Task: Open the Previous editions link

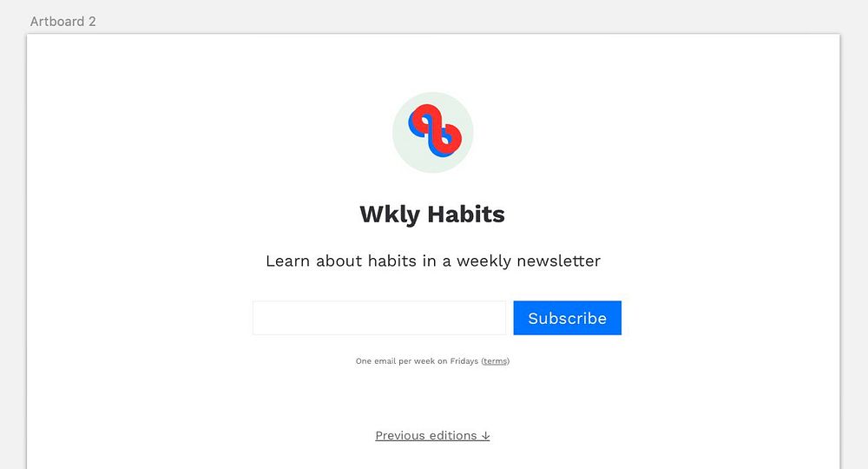Action: click(432, 436)
